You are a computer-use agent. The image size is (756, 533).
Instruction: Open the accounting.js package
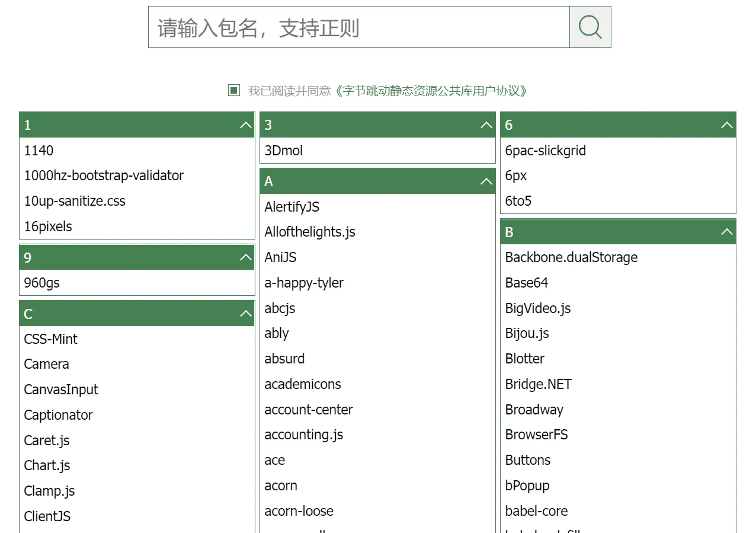click(x=304, y=435)
